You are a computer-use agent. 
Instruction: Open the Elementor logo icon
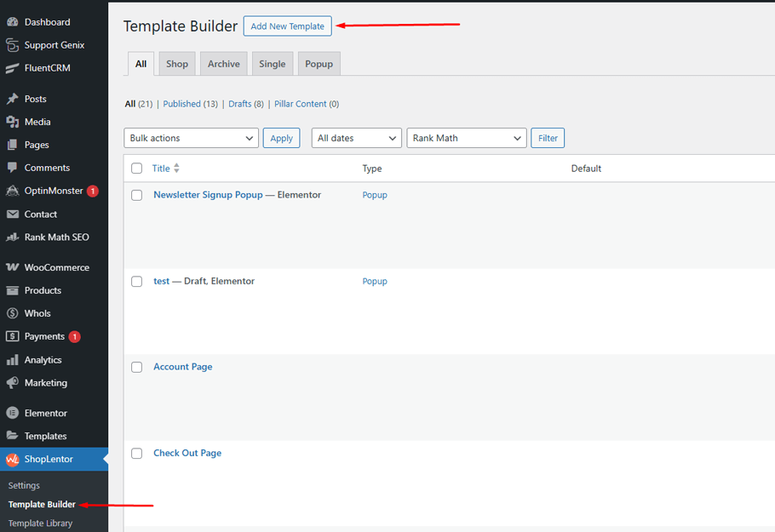(13, 413)
